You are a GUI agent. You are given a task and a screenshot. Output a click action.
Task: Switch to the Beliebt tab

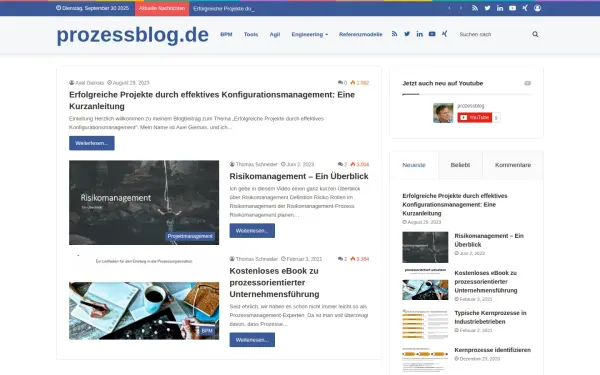pos(460,165)
